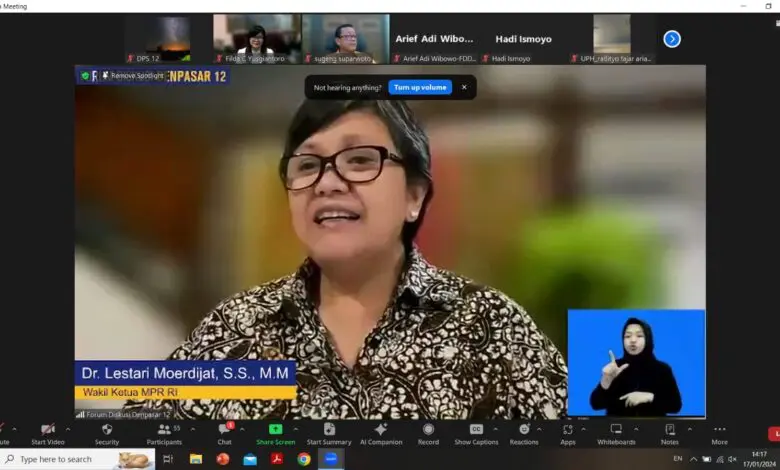
Task: Click the network tray icon
Action: (x=719, y=459)
